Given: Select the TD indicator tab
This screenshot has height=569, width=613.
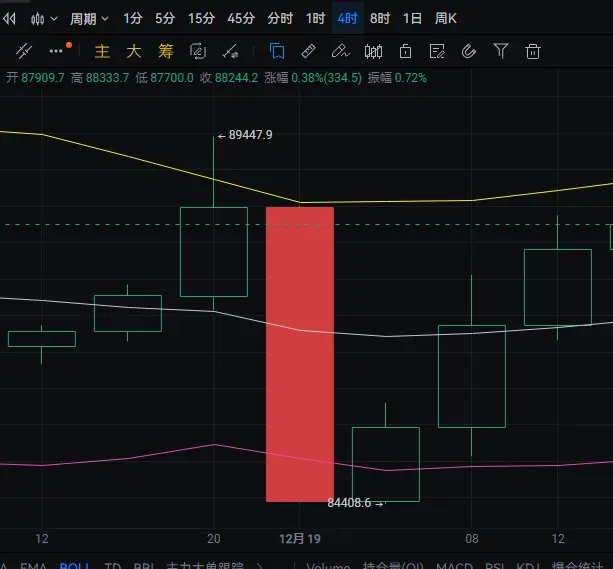Looking at the screenshot, I should point(113,565).
